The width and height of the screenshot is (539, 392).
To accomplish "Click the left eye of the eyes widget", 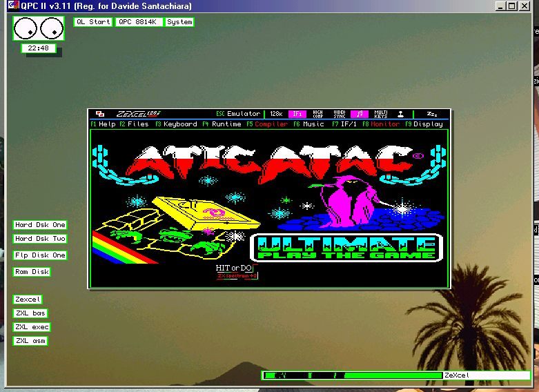I will coord(26,28).
